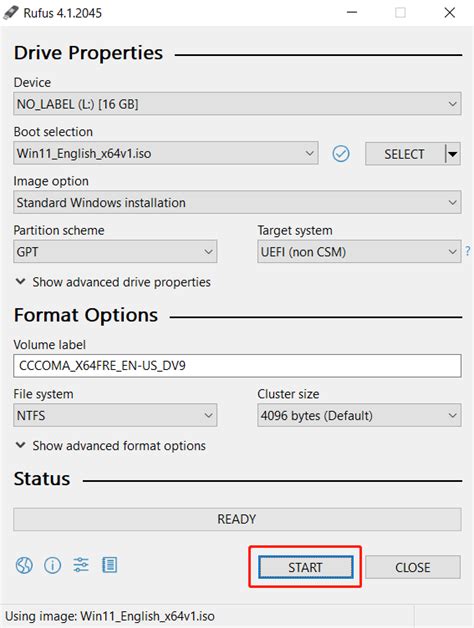Open the application settings sliders icon
The image size is (474, 628).
(81, 565)
